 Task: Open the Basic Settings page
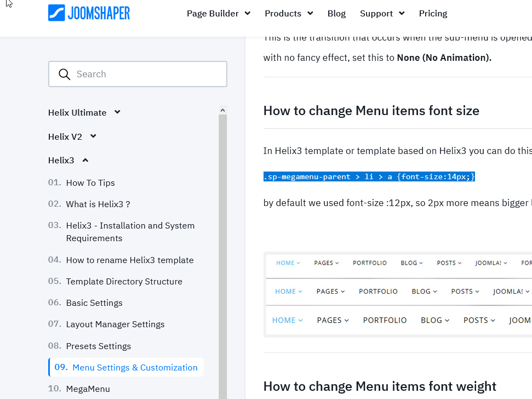coord(94,303)
